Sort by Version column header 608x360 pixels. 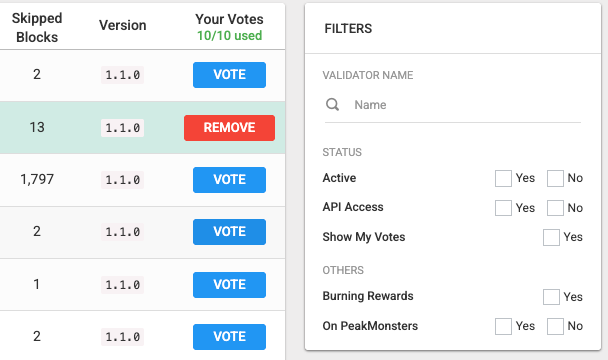[123, 26]
